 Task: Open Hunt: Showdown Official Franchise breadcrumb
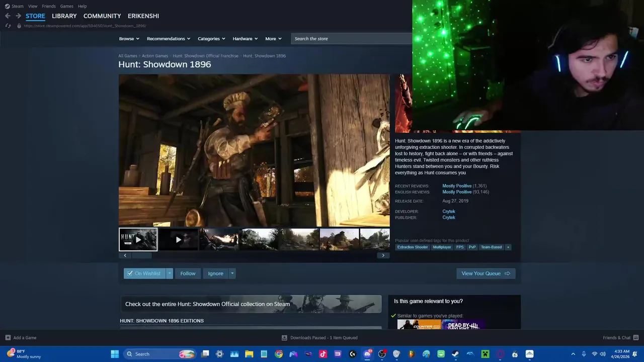205,56
